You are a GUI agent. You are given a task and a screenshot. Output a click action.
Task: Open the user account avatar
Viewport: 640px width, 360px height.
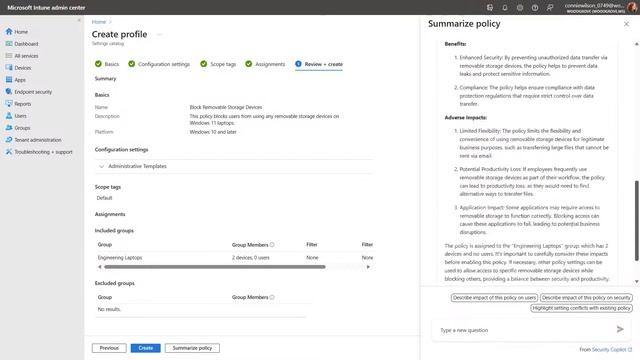coord(632,7)
